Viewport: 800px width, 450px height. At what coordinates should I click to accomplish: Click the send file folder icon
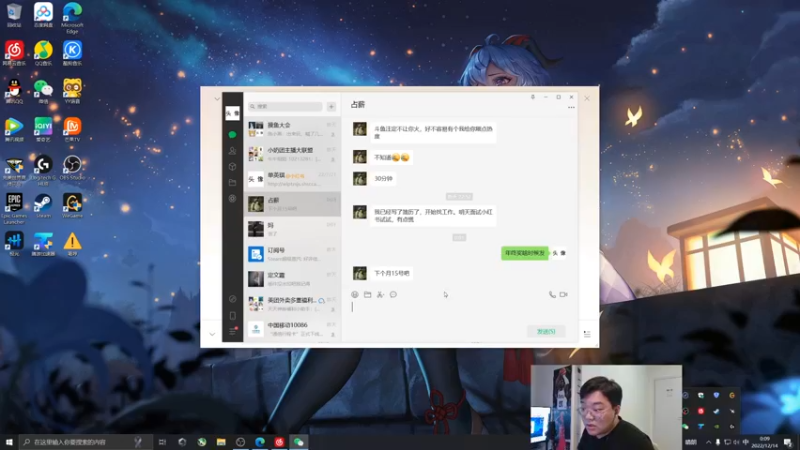[367, 294]
